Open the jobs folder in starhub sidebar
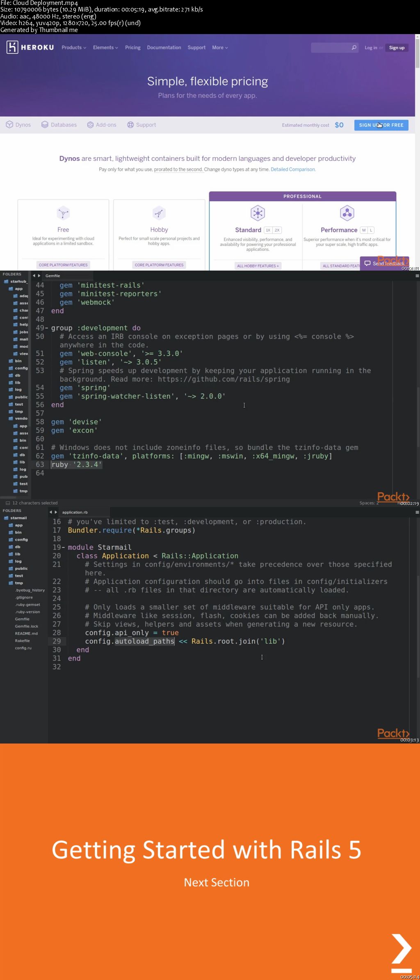The image size is (420, 980). tap(21, 332)
